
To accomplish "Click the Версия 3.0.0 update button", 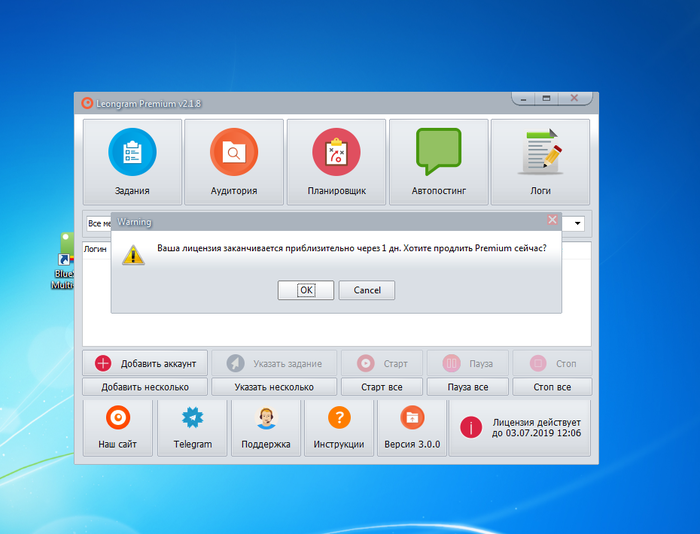I will coord(412,427).
